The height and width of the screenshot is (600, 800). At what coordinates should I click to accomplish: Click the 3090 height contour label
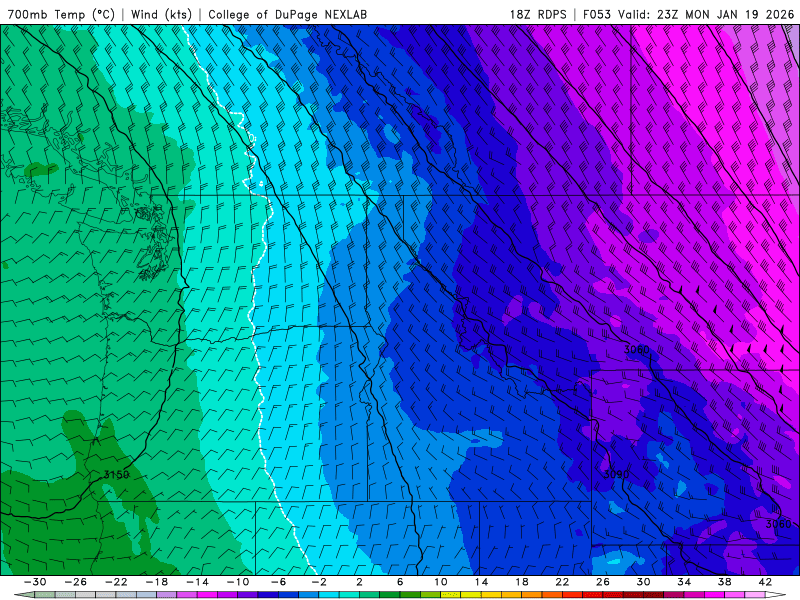616,474
